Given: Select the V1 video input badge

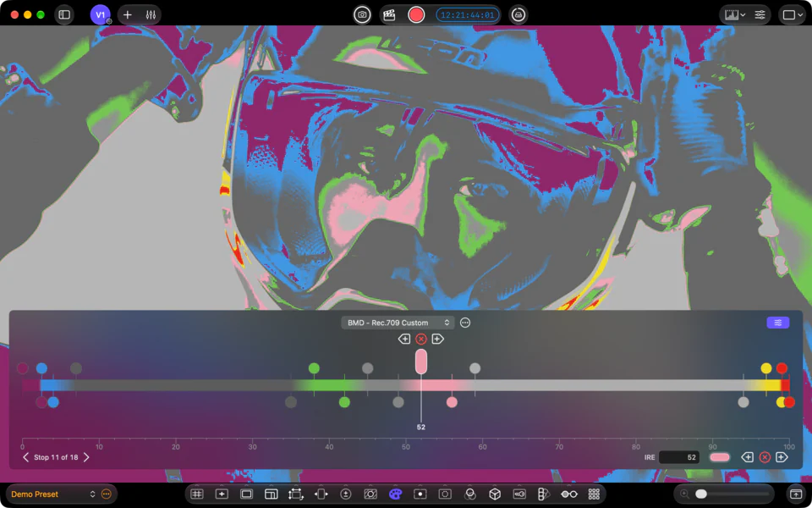Looking at the screenshot, I should pyautogui.click(x=100, y=14).
